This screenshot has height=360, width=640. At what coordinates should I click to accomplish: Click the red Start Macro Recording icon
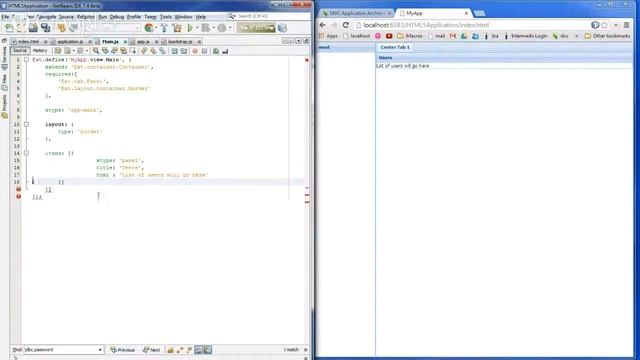pos(195,51)
